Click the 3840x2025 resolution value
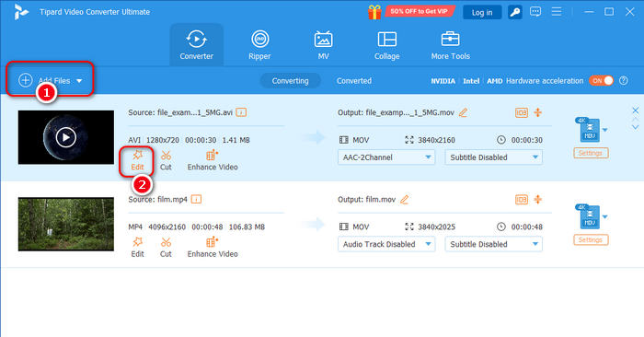Viewport: 644px width, 337px height. click(436, 227)
